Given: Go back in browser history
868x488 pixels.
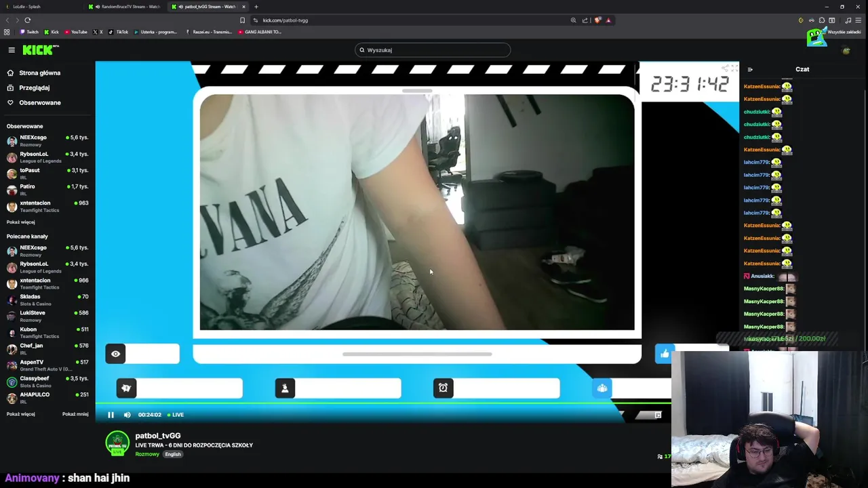Looking at the screenshot, I should pyautogui.click(x=7, y=20).
